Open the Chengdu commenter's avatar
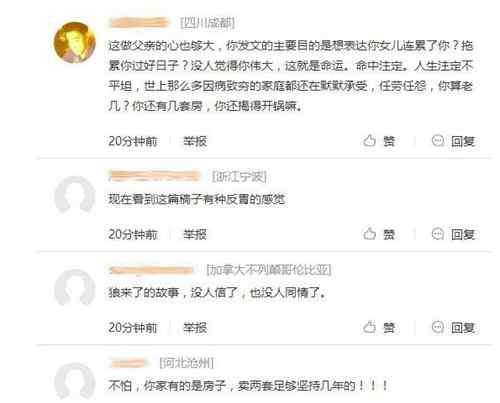500x403 pixels. pyautogui.click(x=75, y=42)
